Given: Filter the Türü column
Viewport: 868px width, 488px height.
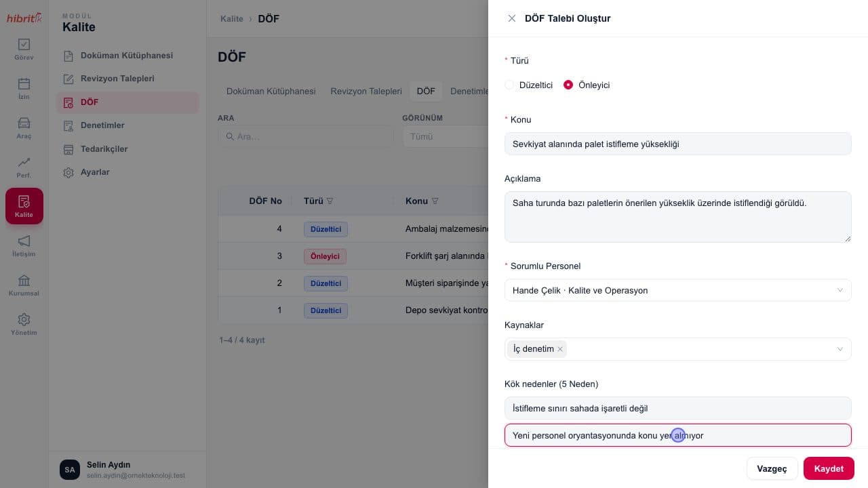Looking at the screenshot, I should [330, 201].
